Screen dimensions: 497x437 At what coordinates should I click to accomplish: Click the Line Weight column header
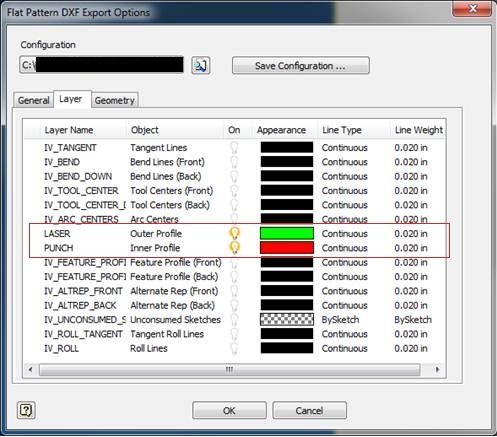(x=418, y=130)
